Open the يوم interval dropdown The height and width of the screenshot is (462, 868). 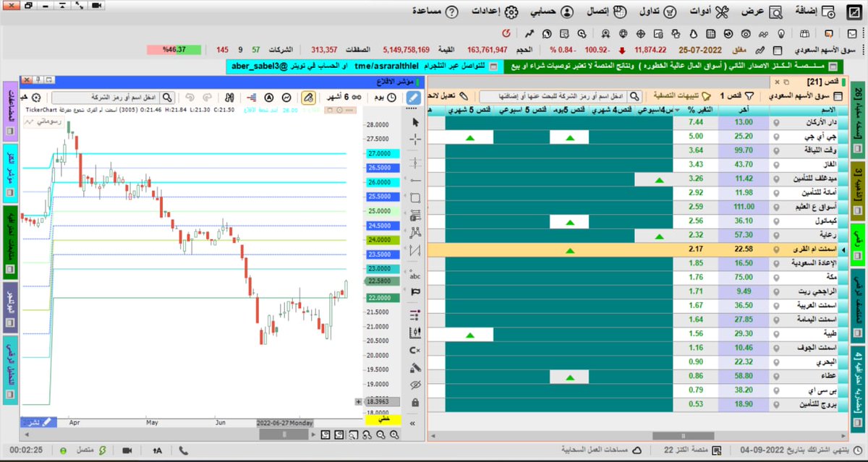point(384,97)
